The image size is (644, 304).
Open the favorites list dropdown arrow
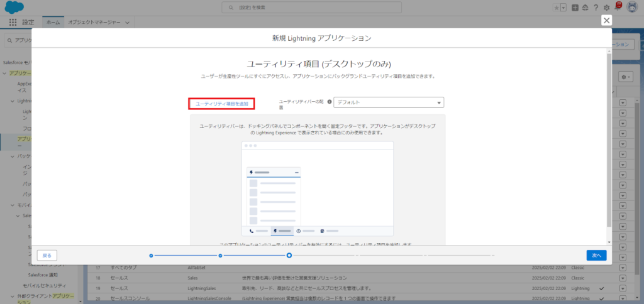point(563,8)
